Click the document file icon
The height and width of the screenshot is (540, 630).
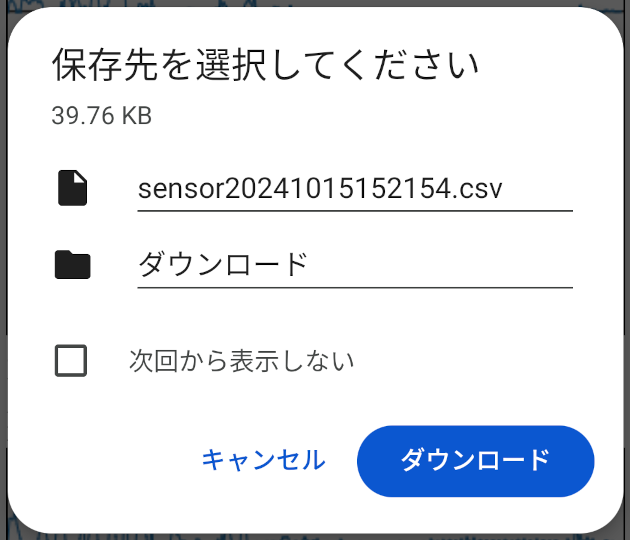click(x=72, y=188)
